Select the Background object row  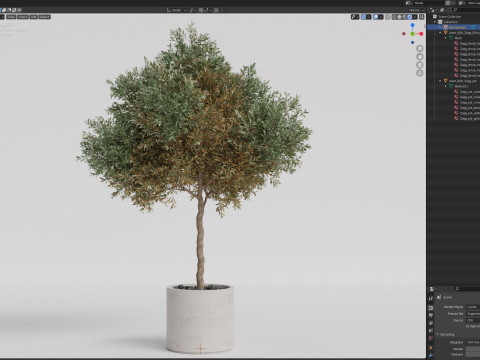coord(454,27)
